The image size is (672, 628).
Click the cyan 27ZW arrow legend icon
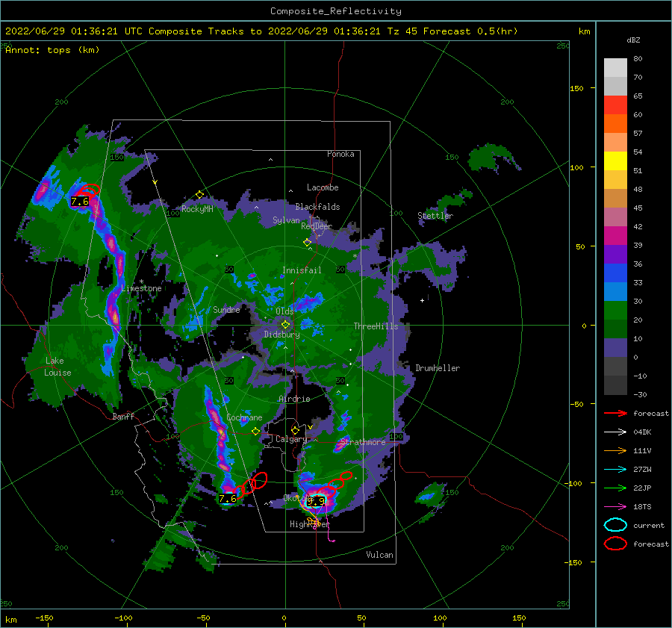pos(615,470)
